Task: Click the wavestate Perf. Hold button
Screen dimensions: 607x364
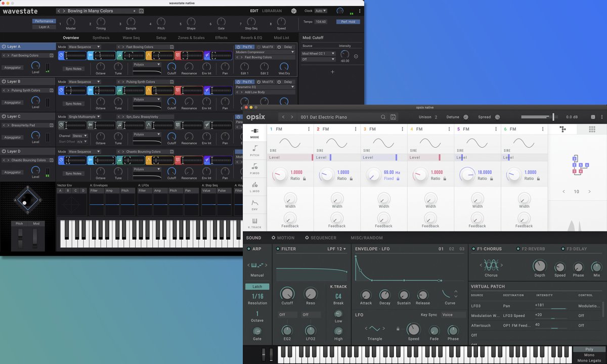Action: (x=348, y=22)
